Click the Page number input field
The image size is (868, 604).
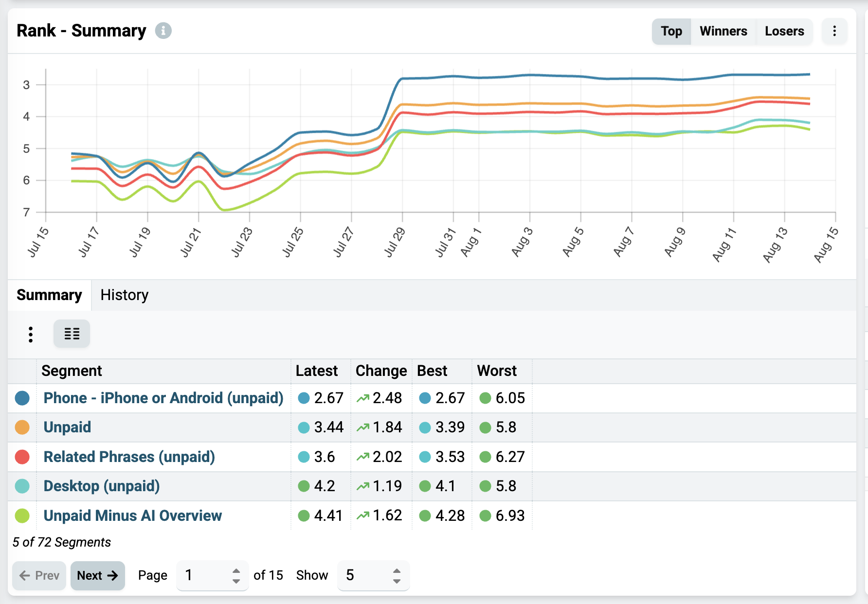(213, 575)
